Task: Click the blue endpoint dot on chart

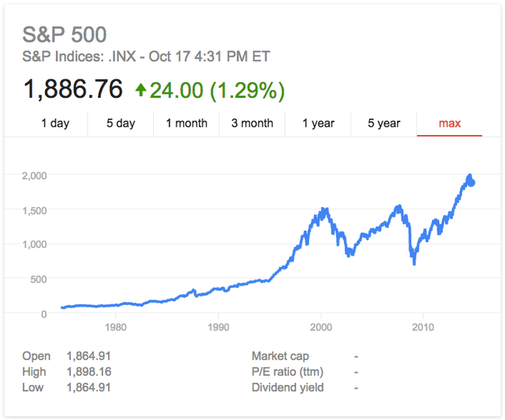Action: click(x=470, y=182)
